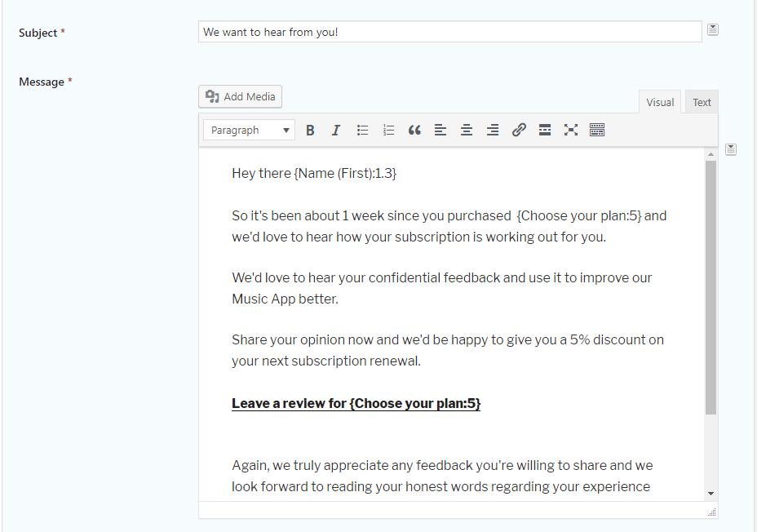
Task: Click the underlined Leave a review link text
Action: [356, 403]
